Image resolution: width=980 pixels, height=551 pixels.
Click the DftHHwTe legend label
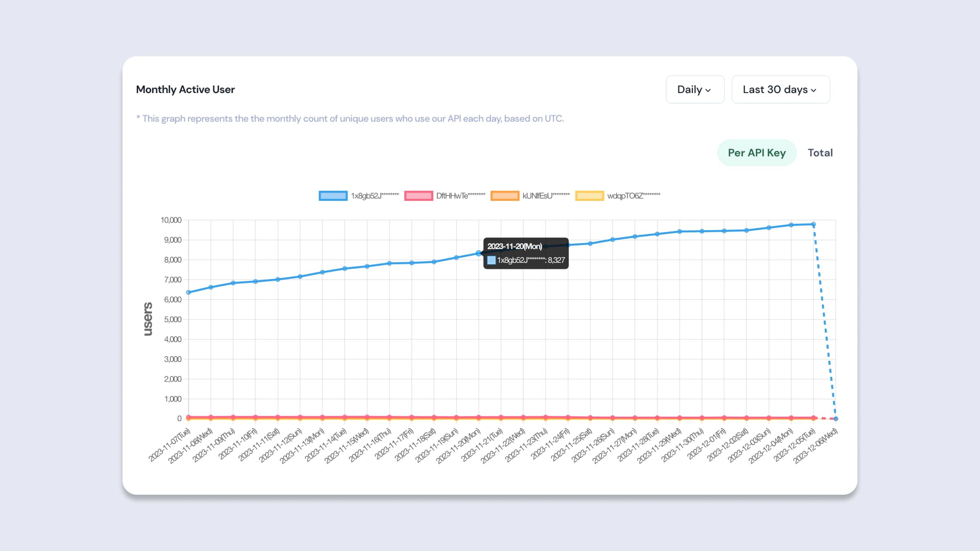click(461, 196)
